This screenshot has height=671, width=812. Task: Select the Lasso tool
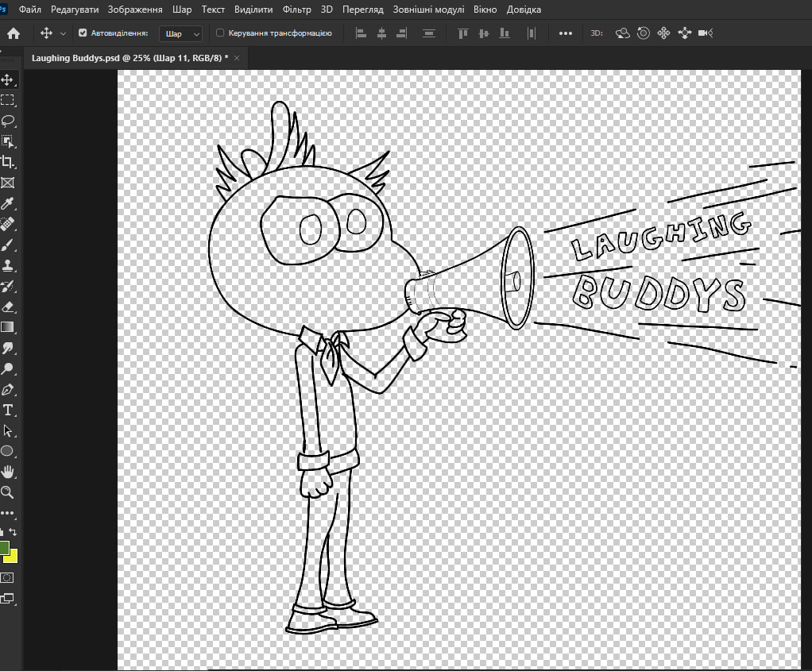[7, 121]
